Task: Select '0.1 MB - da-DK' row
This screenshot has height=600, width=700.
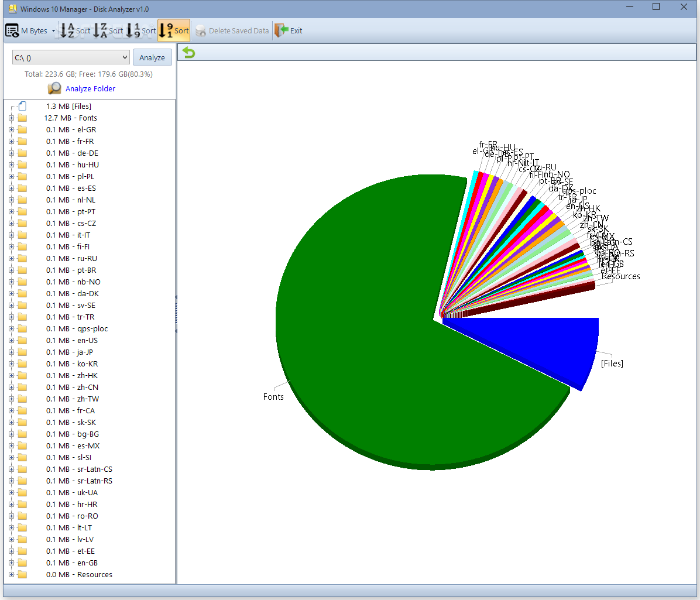Action: pyautogui.click(x=73, y=293)
